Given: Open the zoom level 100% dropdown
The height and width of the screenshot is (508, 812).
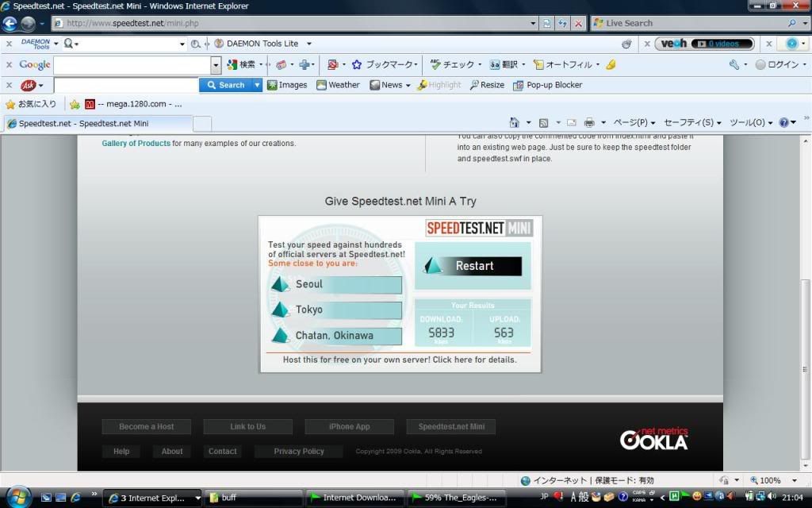Looking at the screenshot, I should tap(795, 480).
